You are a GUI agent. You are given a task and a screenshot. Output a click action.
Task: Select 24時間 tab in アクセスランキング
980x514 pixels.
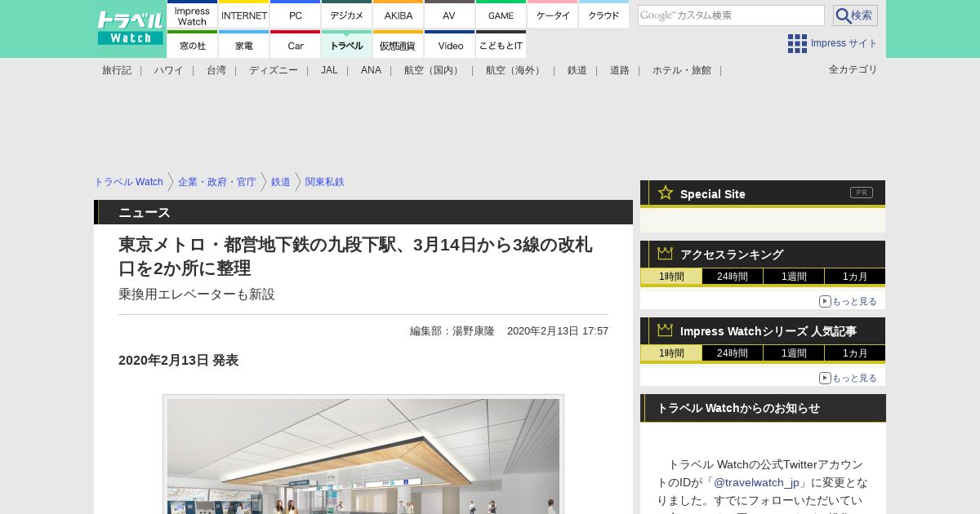tap(733, 277)
